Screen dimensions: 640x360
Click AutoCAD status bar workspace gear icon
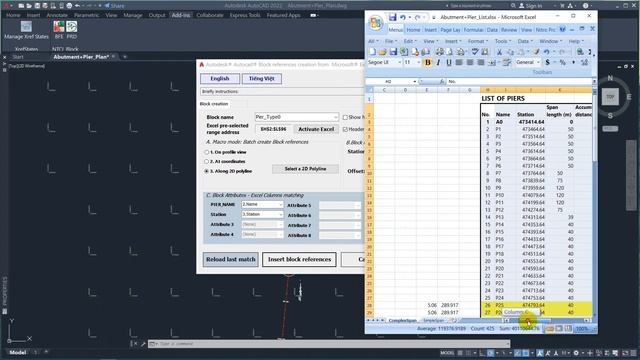click(576, 353)
